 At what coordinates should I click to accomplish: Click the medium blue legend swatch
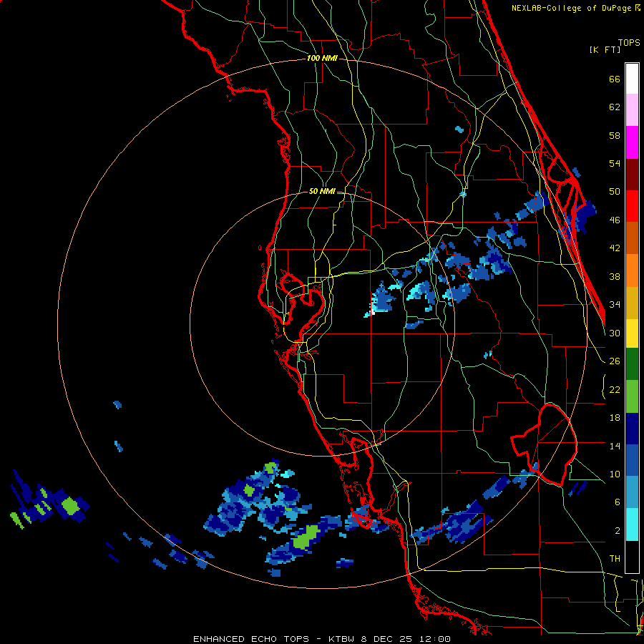click(632, 460)
